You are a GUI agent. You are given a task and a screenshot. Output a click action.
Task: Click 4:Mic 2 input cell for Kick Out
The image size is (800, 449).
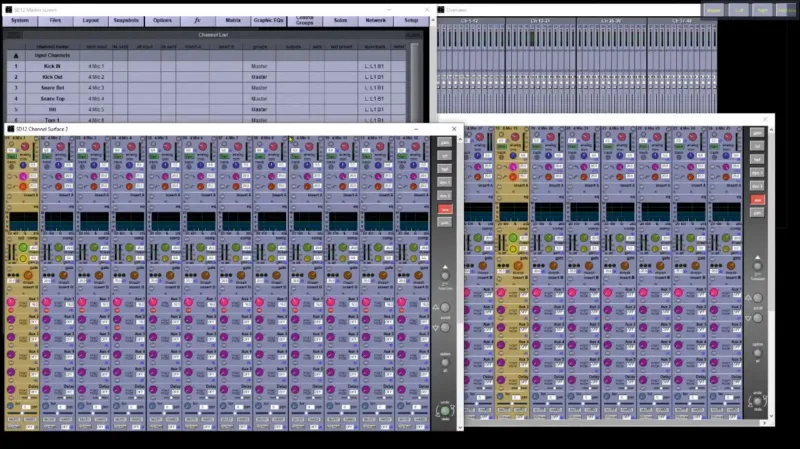(x=96, y=77)
